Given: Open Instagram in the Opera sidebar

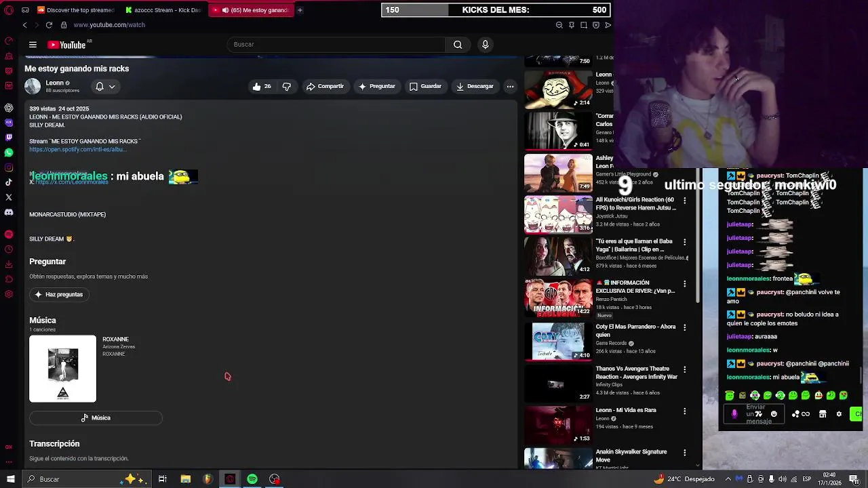Looking at the screenshot, I should click(x=9, y=167).
